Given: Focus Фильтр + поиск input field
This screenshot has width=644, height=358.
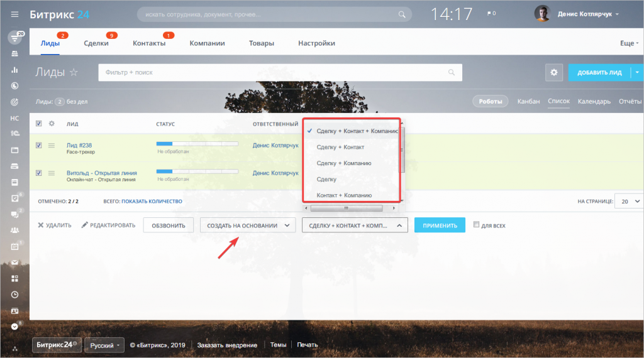Looking at the screenshot, I should 280,72.
